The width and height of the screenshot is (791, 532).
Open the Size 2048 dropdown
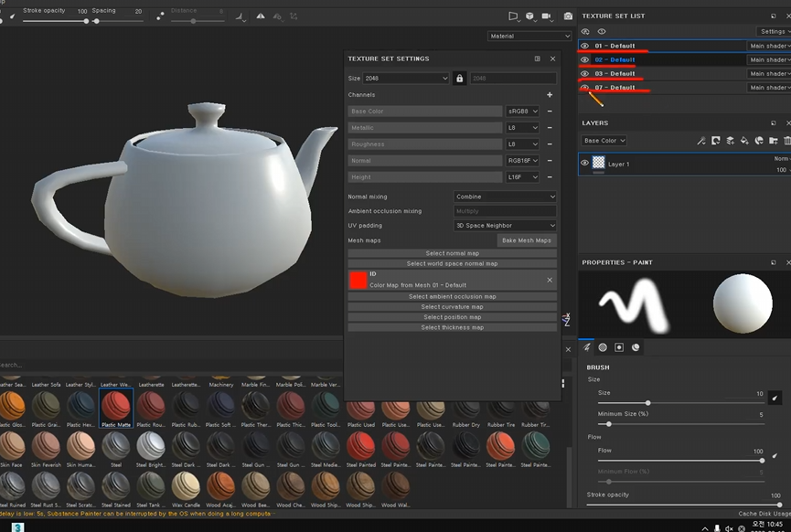pyautogui.click(x=406, y=79)
